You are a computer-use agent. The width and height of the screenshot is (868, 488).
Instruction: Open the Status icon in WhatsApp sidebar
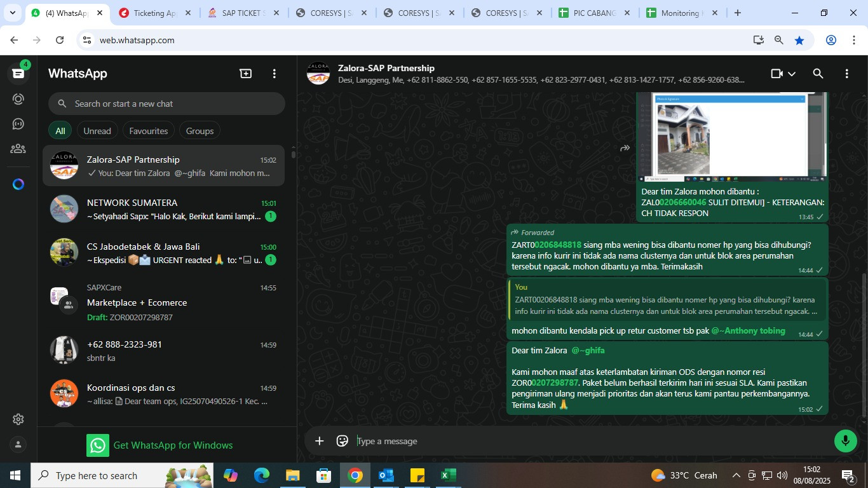tap(18, 99)
